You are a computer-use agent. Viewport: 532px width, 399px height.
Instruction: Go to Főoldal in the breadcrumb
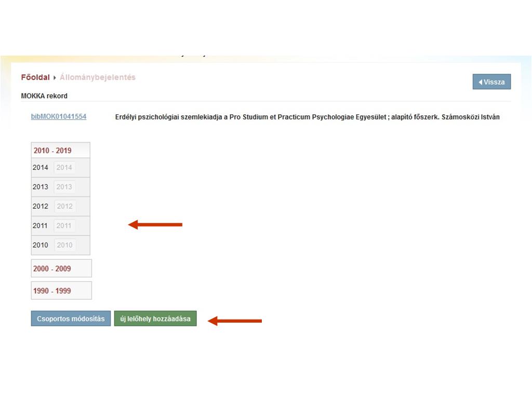click(x=35, y=77)
